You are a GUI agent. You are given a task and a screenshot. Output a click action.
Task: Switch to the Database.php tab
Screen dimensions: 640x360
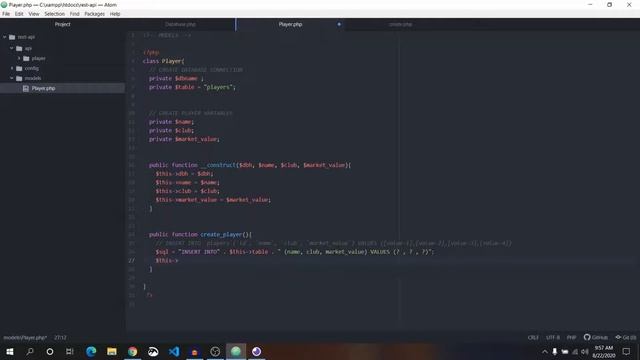180,24
